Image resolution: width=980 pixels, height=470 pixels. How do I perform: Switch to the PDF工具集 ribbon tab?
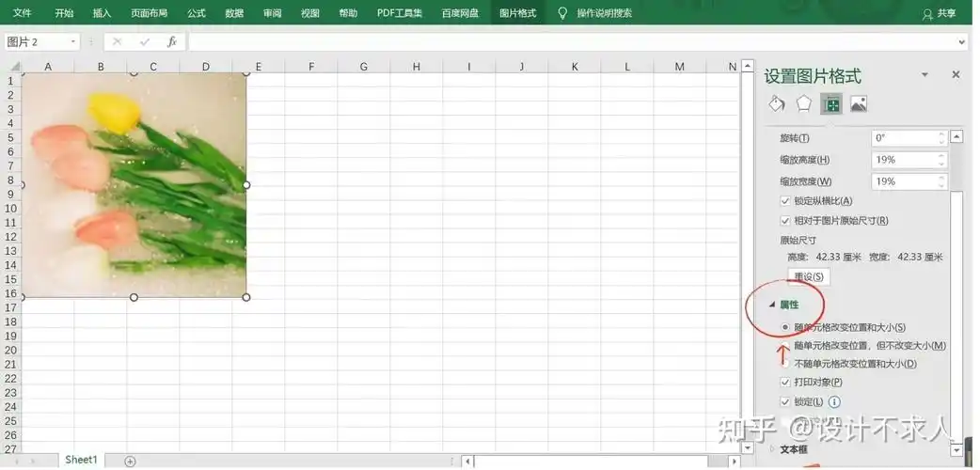(x=400, y=12)
